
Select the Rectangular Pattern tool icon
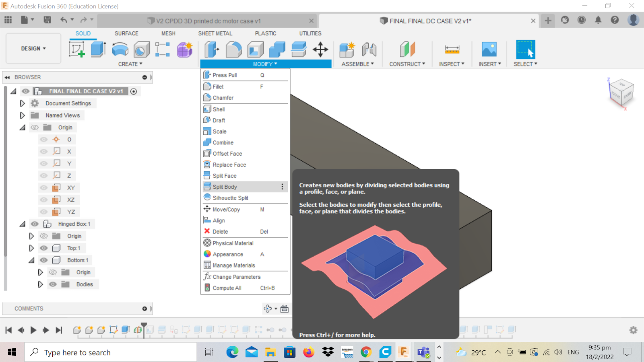pos(163,49)
